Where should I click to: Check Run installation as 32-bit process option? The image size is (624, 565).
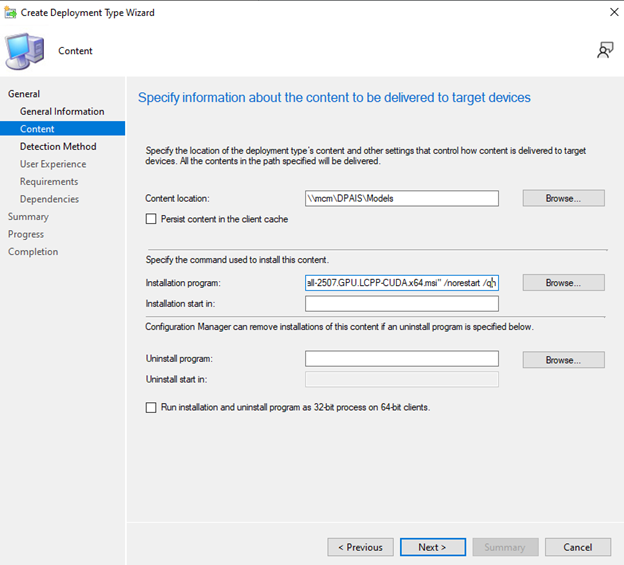pyautogui.click(x=151, y=407)
